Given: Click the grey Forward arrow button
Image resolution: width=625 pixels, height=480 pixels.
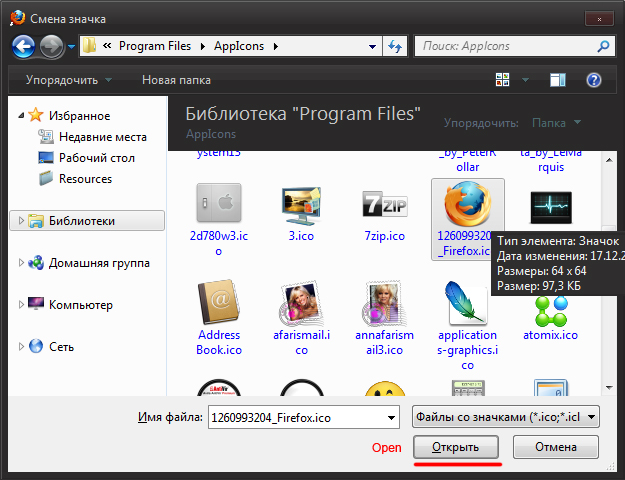Looking at the screenshot, I should 51,47.
